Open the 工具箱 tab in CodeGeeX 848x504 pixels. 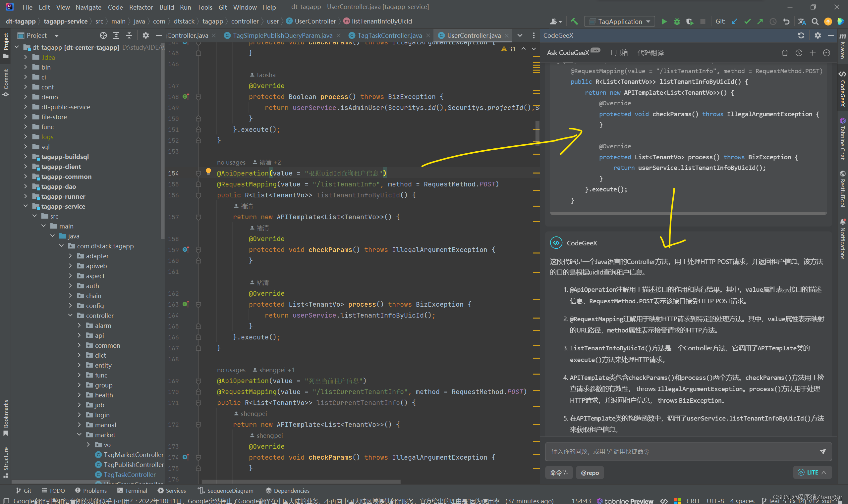pyautogui.click(x=618, y=53)
